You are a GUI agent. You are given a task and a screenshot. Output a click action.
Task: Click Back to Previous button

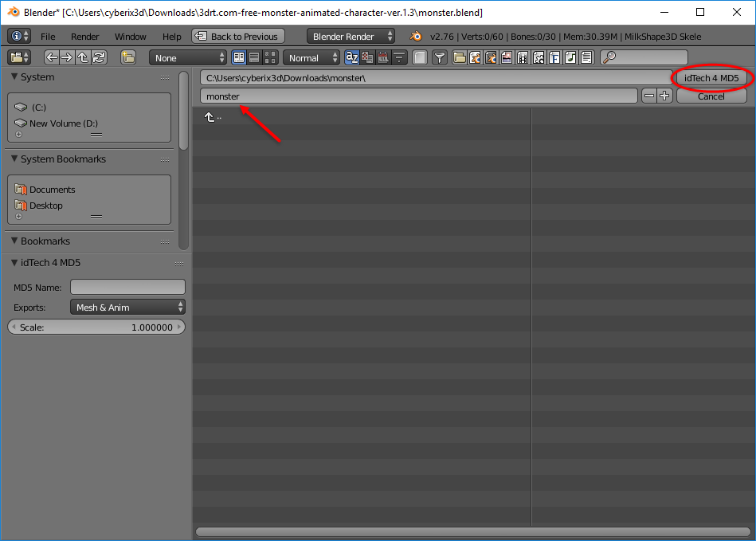coord(238,36)
